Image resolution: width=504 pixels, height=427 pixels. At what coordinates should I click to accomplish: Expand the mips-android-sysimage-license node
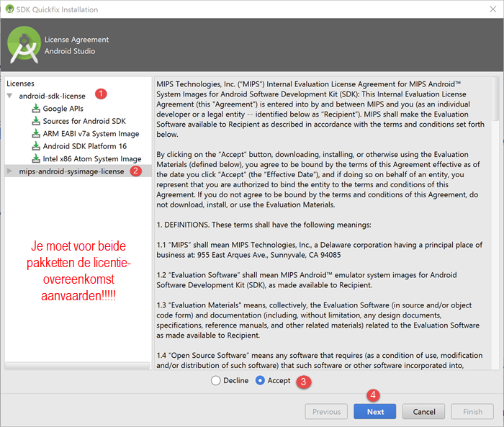click(x=9, y=171)
